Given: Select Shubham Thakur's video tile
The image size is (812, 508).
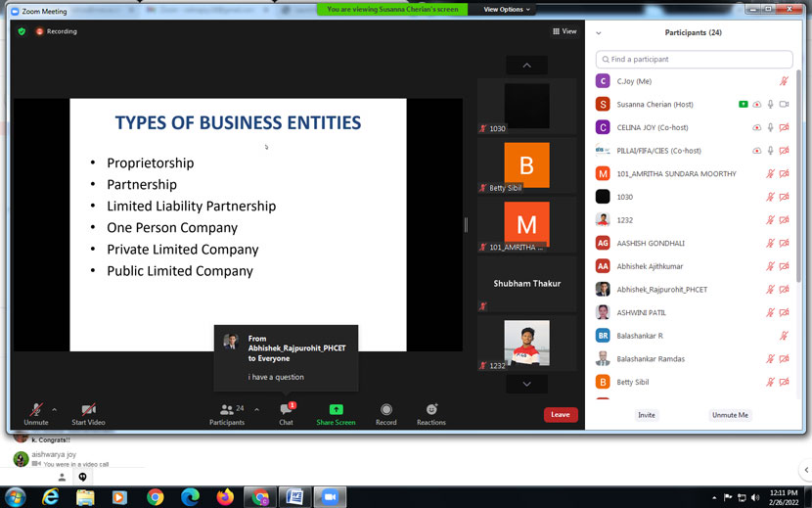Looking at the screenshot, I should click(x=526, y=284).
